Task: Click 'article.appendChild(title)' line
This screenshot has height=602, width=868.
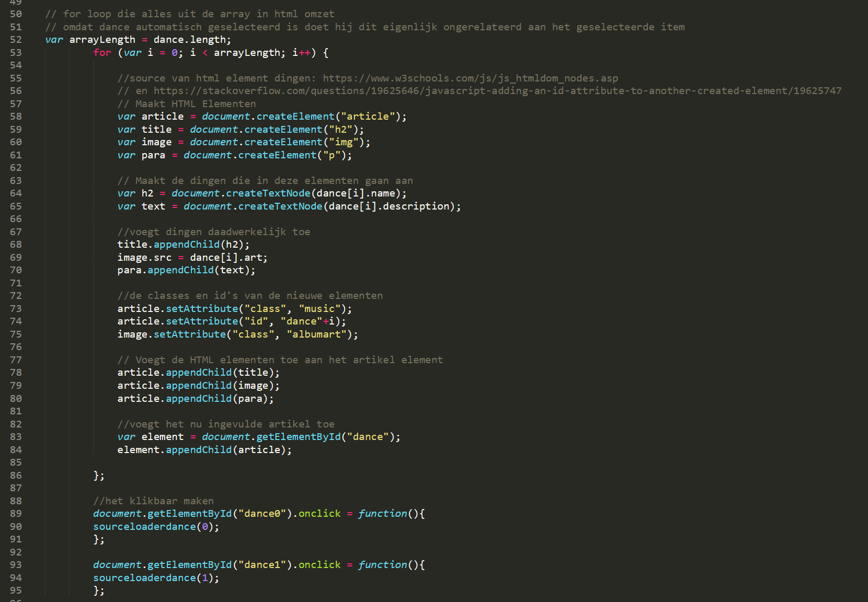Action: (199, 373)
